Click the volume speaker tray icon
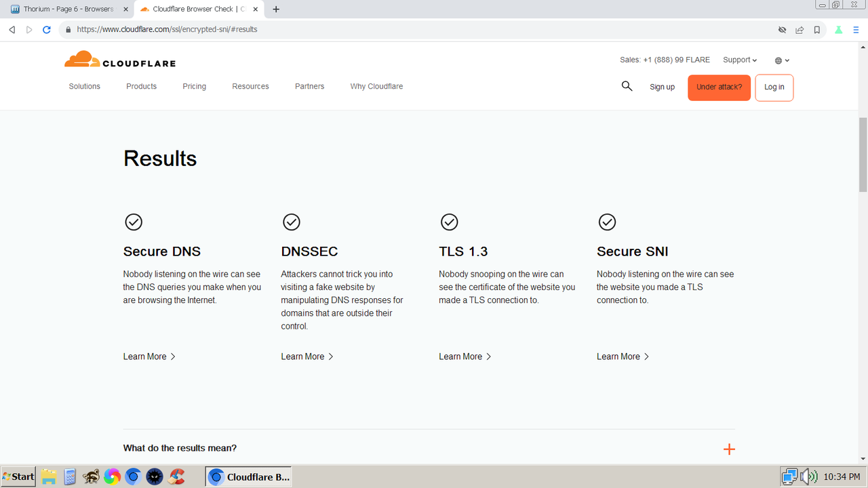Screen dimensions: 868x488 [808, 476]
